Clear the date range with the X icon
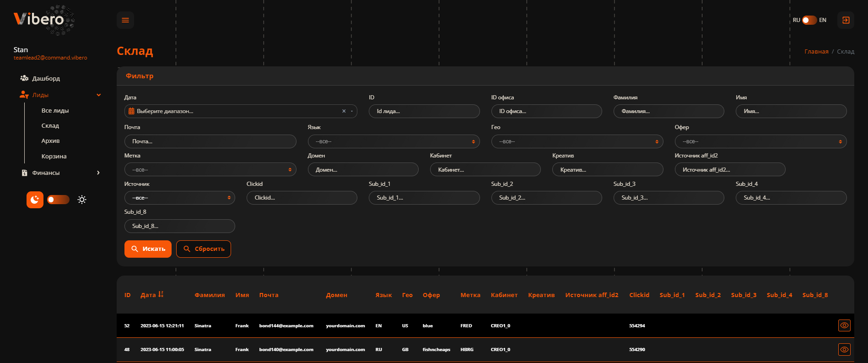The width and height of the screenshot is (868, 363). pyautogui.click(x=344, y=111)
